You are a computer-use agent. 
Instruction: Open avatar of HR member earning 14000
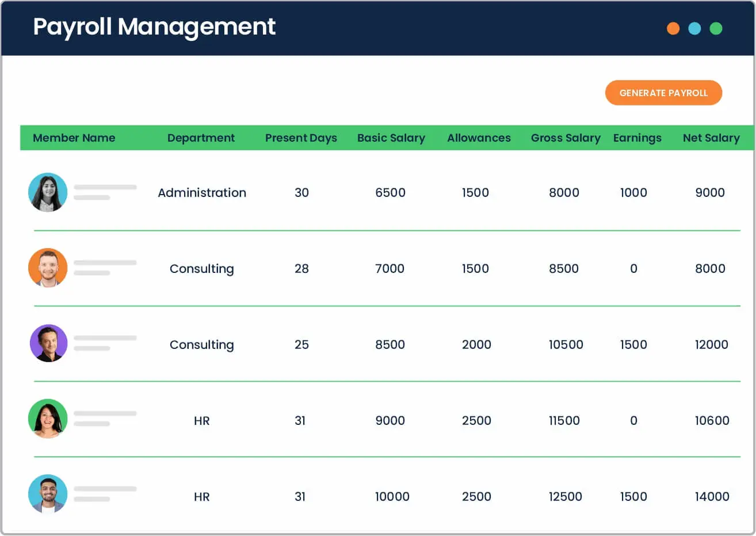[x=48, y=494]
